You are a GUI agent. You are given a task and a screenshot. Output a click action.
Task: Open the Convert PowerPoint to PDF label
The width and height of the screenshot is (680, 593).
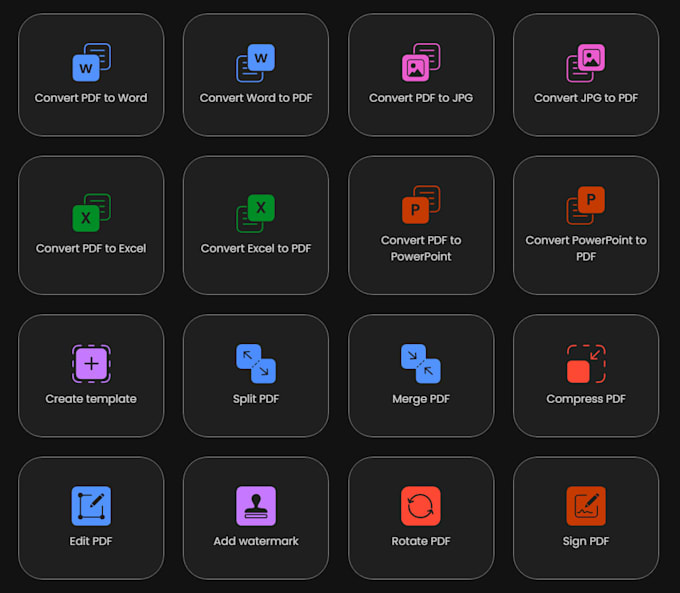click(x=586, y=249)
